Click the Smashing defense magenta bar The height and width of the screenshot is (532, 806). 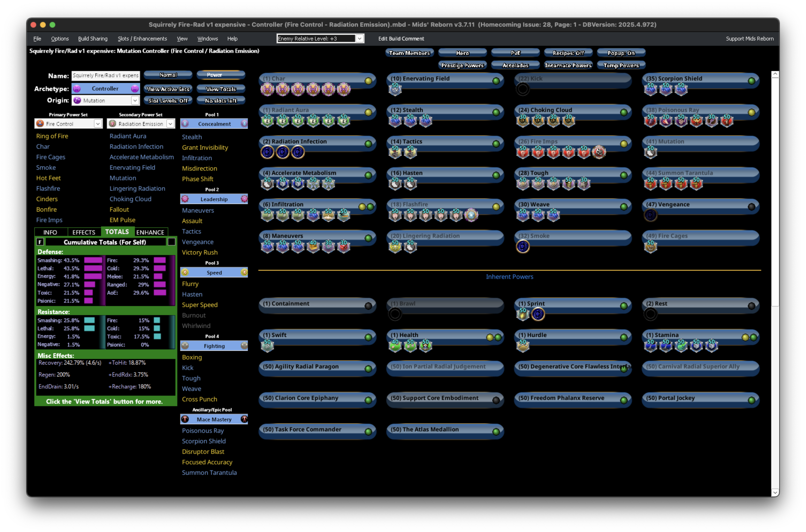click(93, 260)
